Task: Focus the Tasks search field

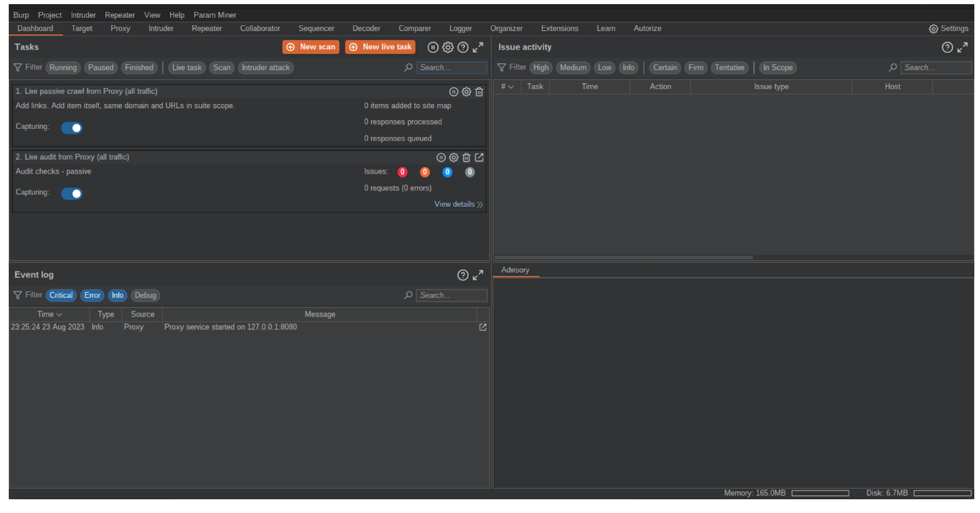Action: click(x=451, y=68)
